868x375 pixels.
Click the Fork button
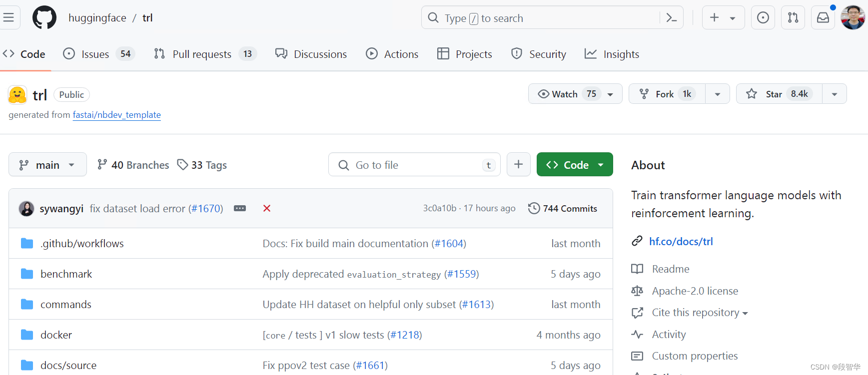(667, 94)
